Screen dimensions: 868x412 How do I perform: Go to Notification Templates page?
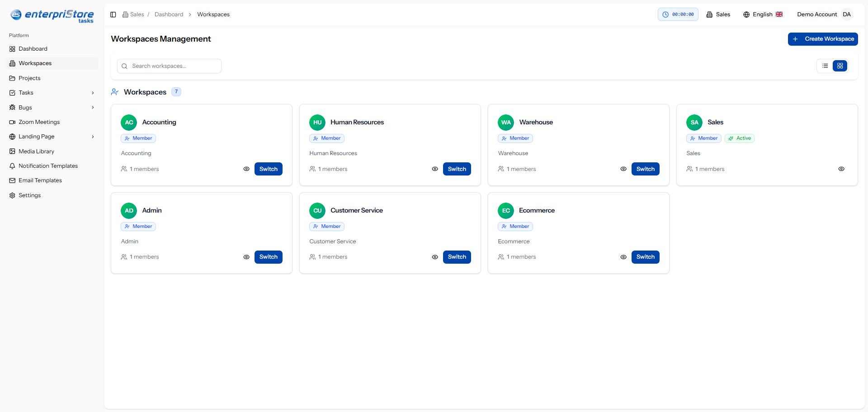(x=48, y=166)
